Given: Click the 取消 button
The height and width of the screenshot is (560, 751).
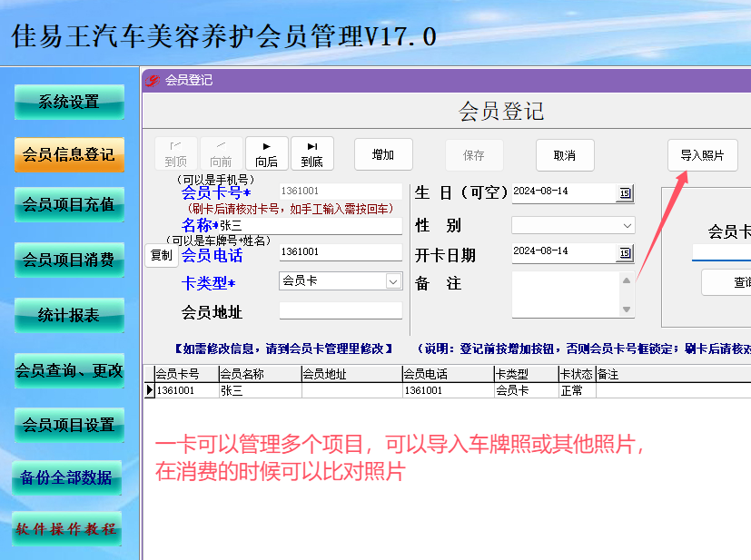Looking at the screenshot, I should point(565,155).
